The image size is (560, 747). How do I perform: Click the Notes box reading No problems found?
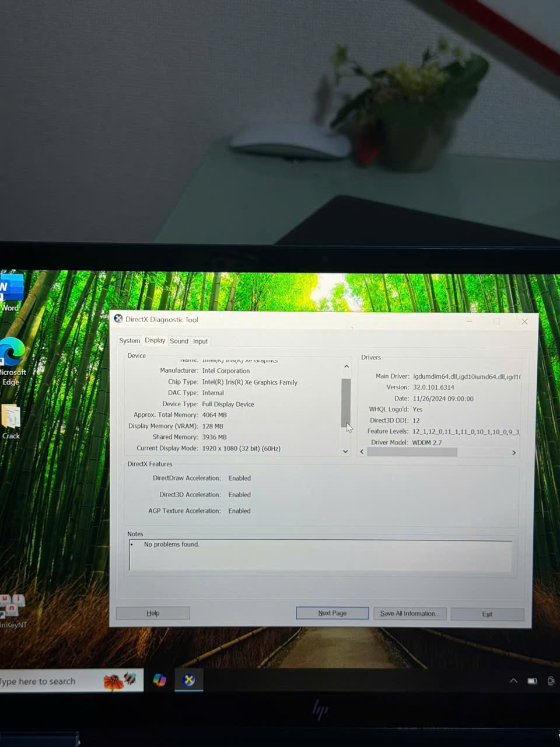(x=320, y=555)
